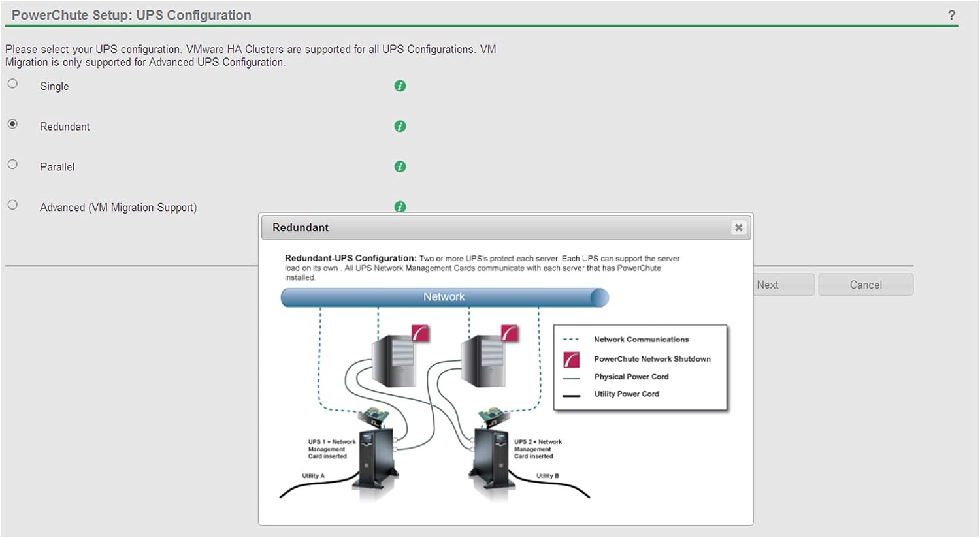The width and height of the screenshot is (980, 538).
Task: Select the Single radio button
Action: click(12, 84)
